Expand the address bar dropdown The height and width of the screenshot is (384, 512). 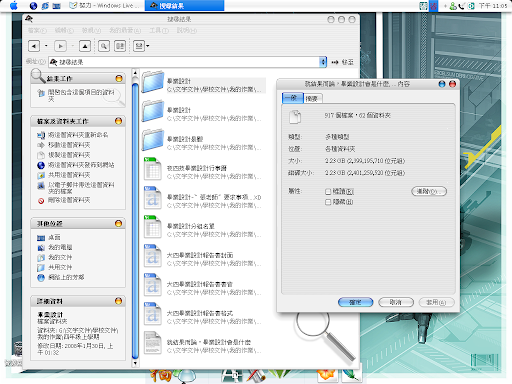[x=323, y=62]
